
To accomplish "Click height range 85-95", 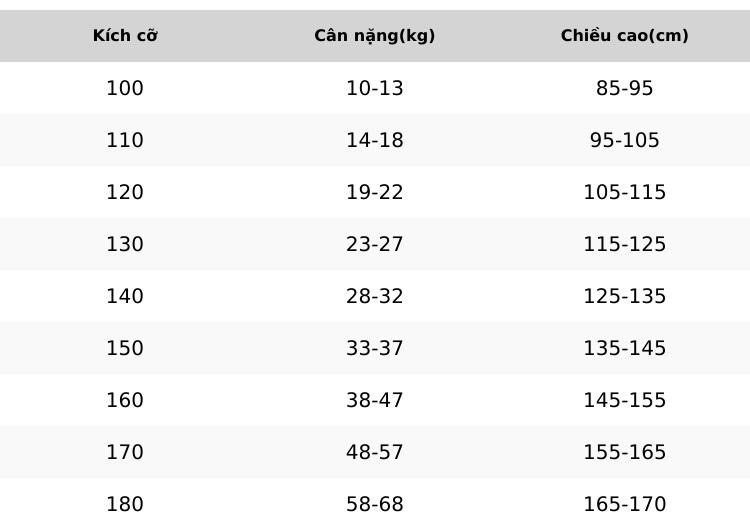I will (625, 89).
